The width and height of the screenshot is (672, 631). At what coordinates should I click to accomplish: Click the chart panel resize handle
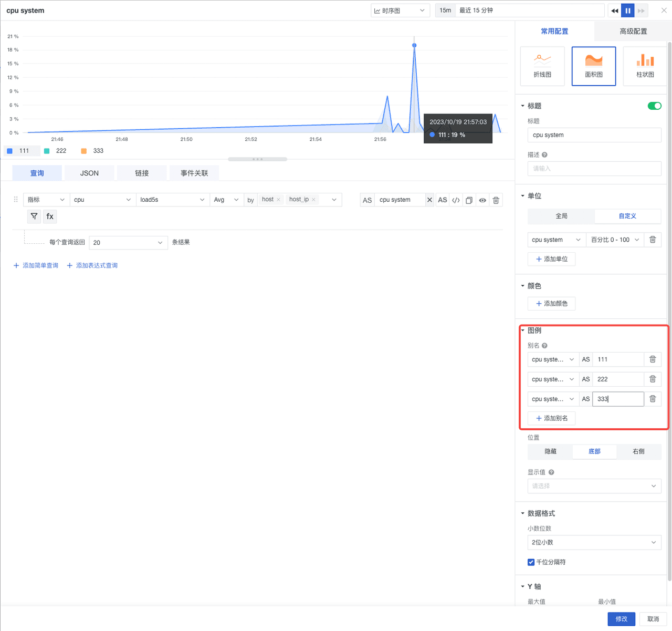[257, 159]
